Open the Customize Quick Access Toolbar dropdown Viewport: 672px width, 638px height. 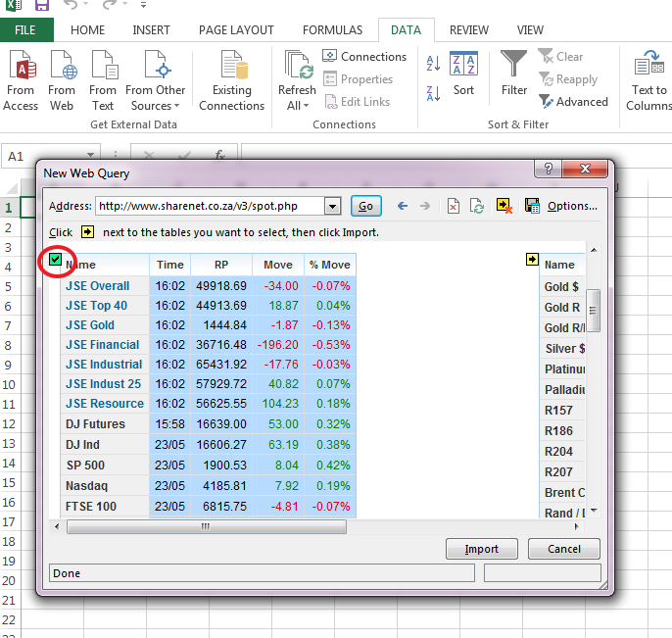pyautogui.click(x=144, y=5)
